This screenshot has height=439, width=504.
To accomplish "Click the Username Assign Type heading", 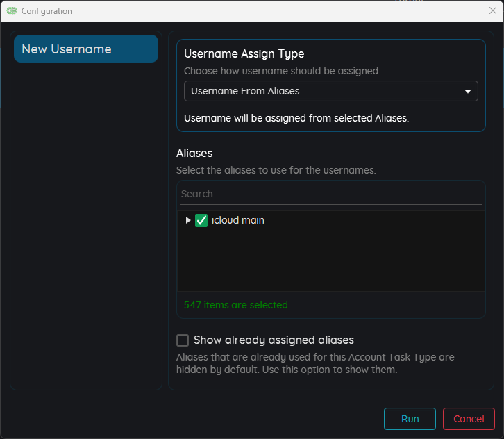I will 244,54.
